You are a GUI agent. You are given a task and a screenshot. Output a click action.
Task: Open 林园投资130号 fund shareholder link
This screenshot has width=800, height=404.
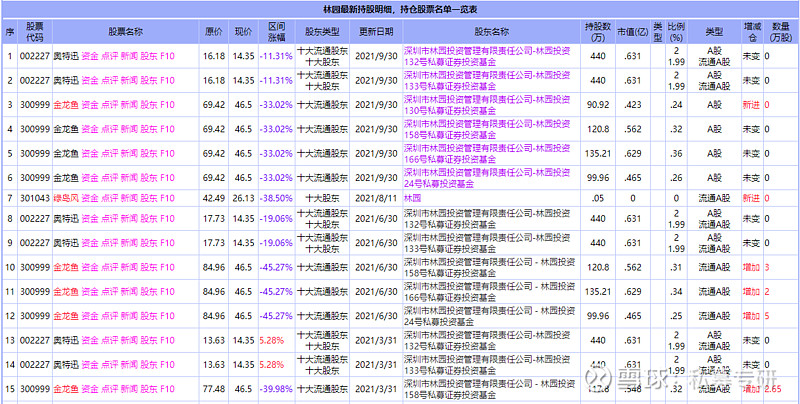coord(489,105)
